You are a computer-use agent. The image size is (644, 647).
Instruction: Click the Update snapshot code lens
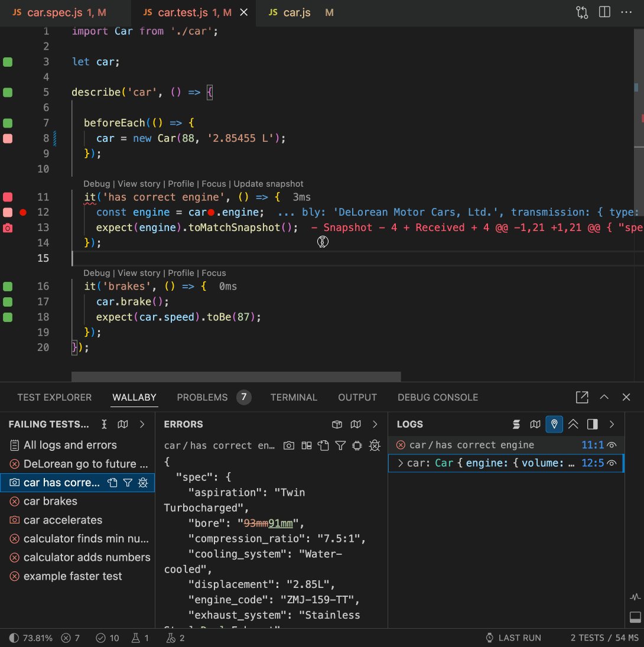pos(269,184)
